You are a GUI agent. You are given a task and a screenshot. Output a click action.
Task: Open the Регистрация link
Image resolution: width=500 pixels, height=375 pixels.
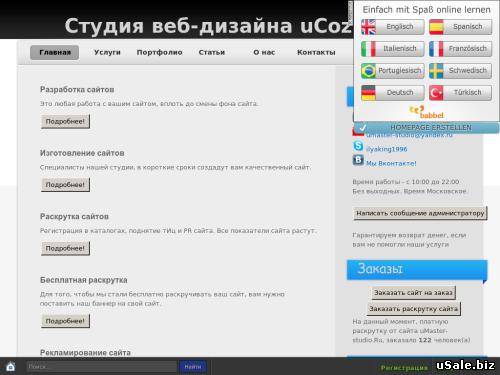(x=404, y=368)
